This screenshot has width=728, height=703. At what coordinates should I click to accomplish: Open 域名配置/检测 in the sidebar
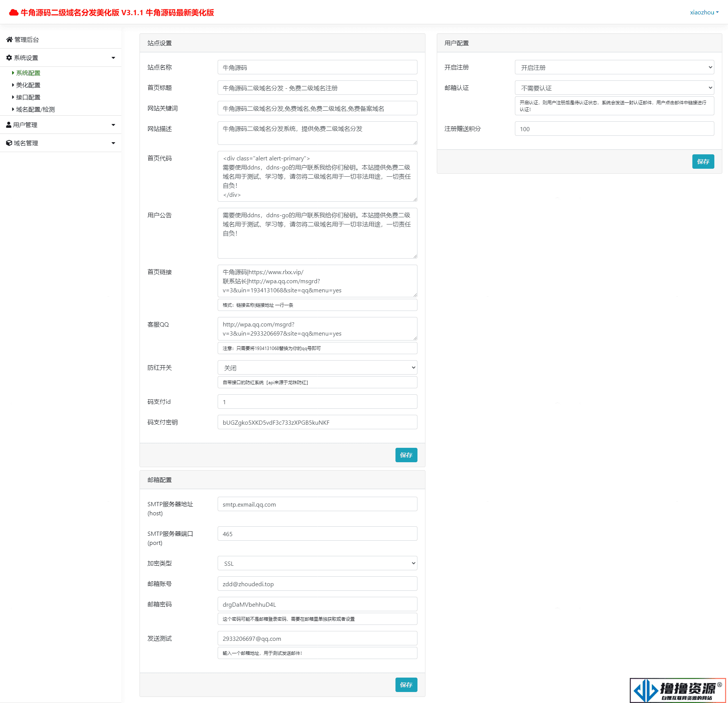35,109
